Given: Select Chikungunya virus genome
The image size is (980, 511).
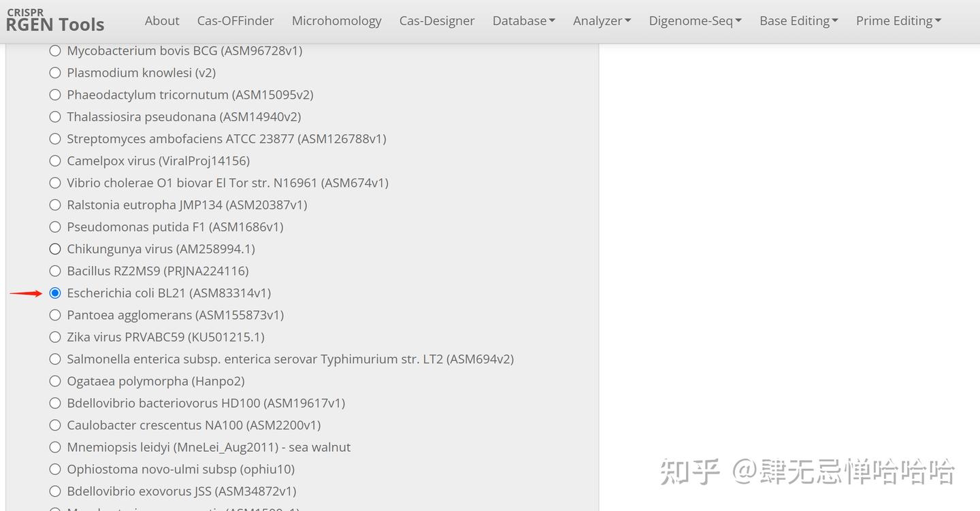Looking at the screenshot, I should [54, 248].
